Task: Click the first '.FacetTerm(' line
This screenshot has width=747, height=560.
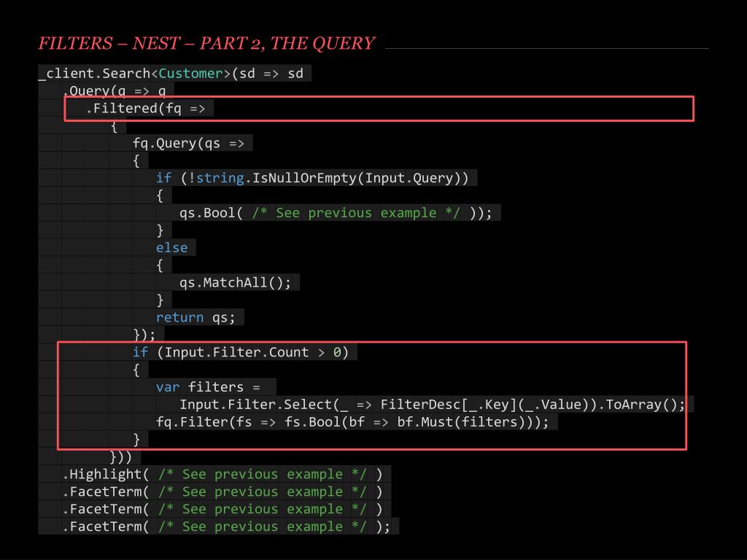Action: [222, 491]
